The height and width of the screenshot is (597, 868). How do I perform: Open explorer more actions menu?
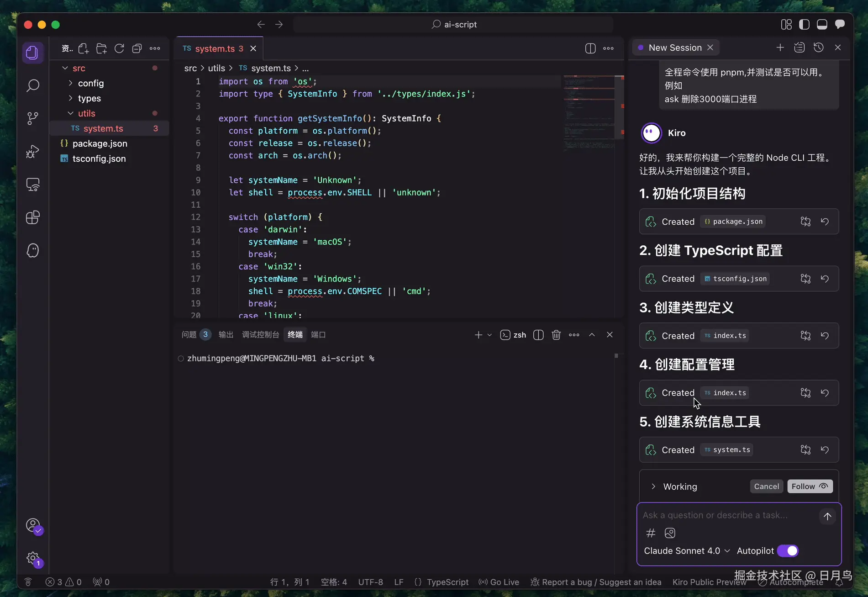(155, 48)
